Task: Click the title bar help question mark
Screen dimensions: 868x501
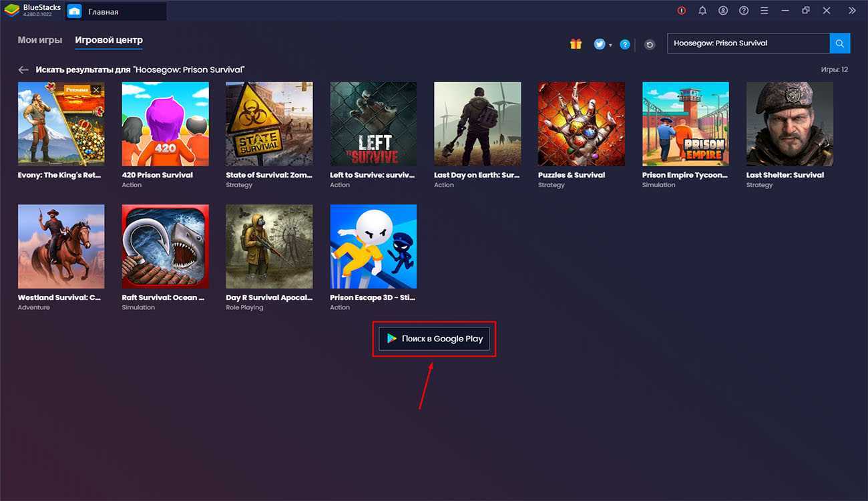Action: click(x=744, y=11)
